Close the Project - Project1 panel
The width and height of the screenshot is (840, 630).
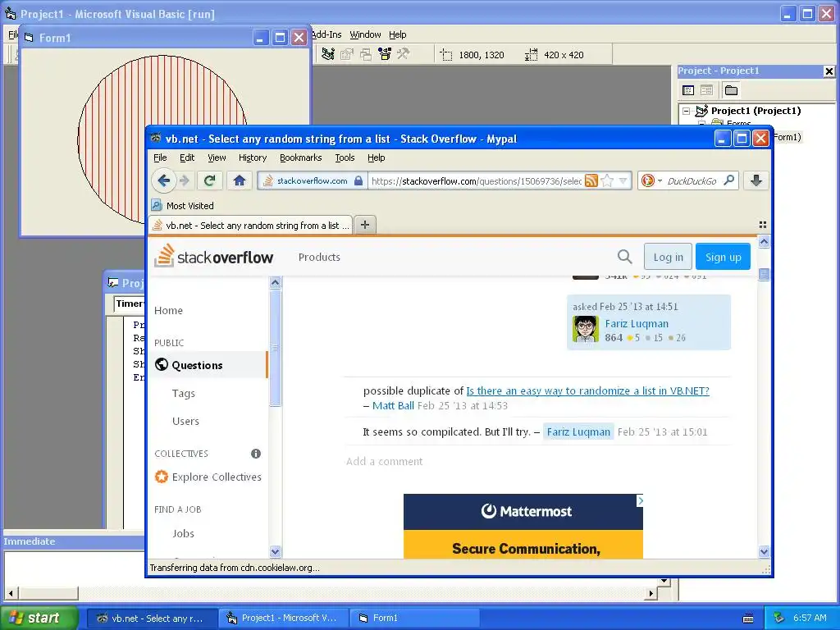[x=829, y=71]
